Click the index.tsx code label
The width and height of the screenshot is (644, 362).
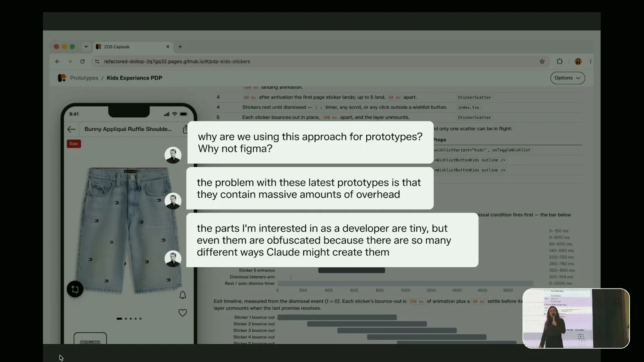click(469, 107)
